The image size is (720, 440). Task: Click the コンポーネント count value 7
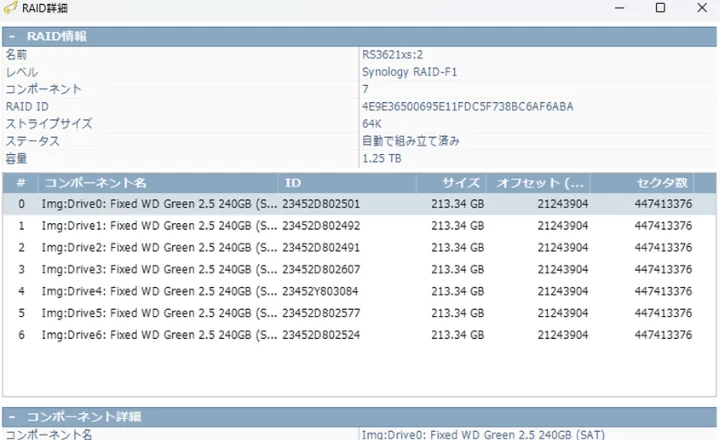pyautogui.click(x=365, y=89)
